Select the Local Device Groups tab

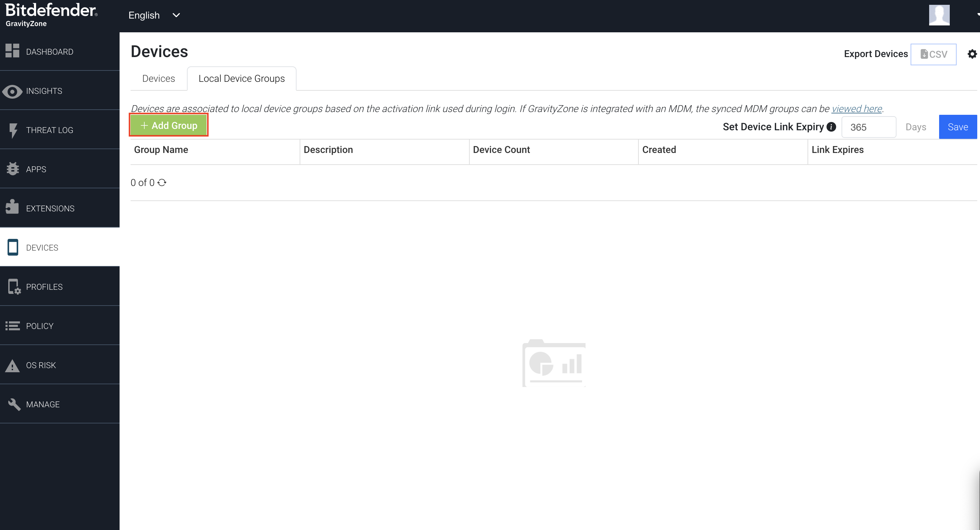tap(242, 78)
